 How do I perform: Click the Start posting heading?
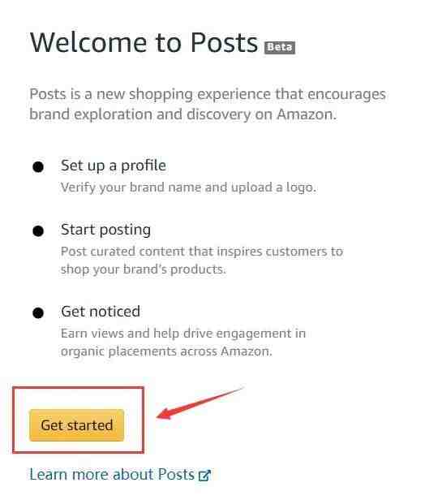click(105, 230)
